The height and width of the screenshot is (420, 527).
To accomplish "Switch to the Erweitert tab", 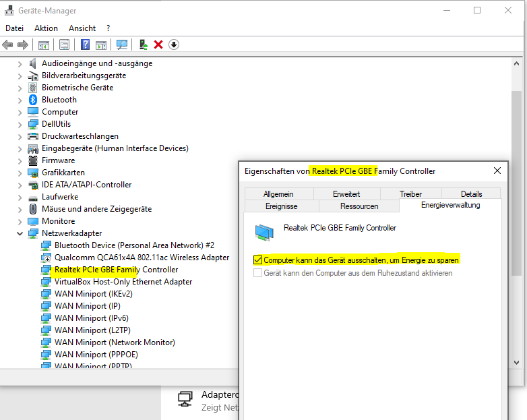I will [346, 194].
